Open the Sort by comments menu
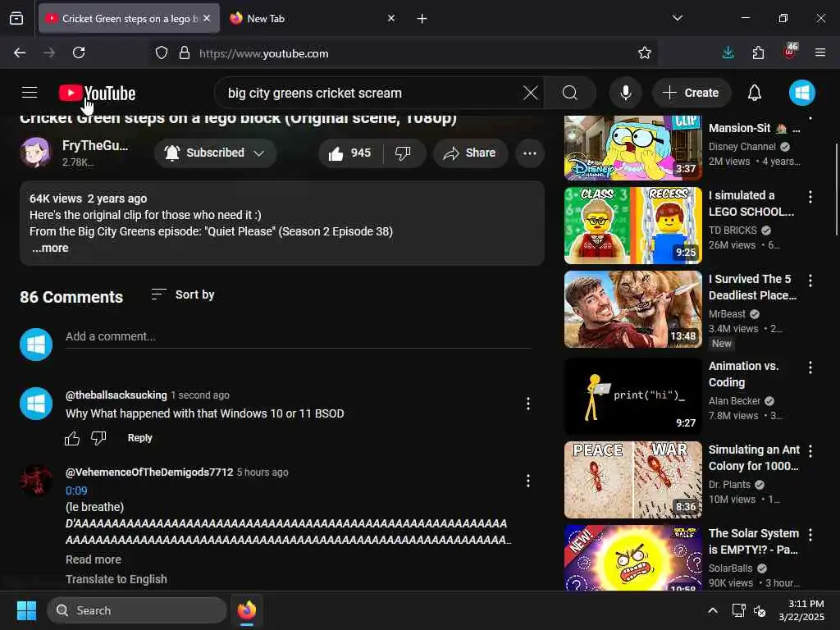This screenshot has width=840, height=630. (x=183, y=294)
